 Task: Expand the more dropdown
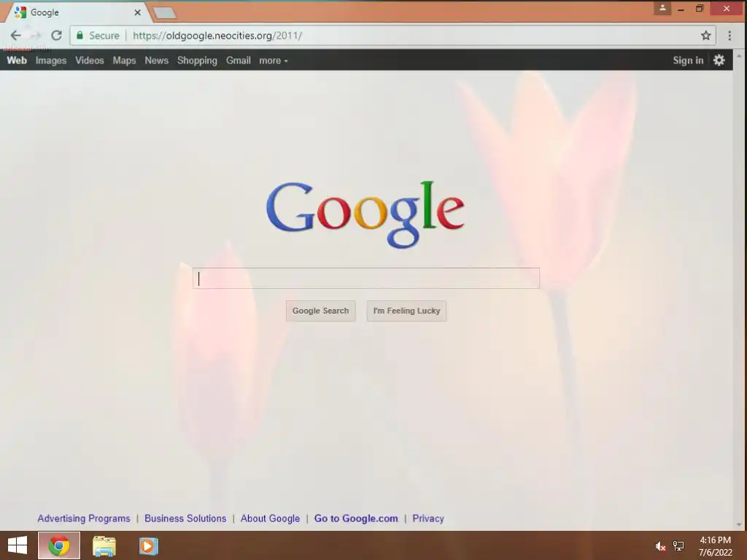coord(274,61)
